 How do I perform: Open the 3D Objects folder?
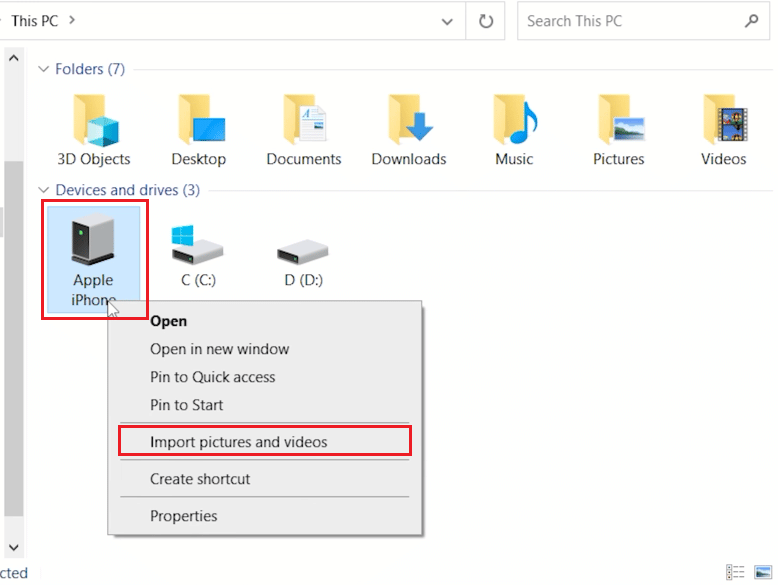coord(94,130)
